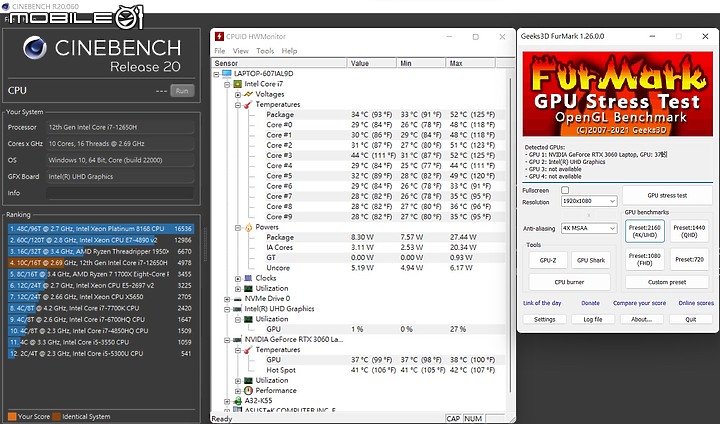This screenshot has height=424, width=720.
Task: Open the Anti-aliasing 4X MSAA dropdown
Action: point(589,228)
